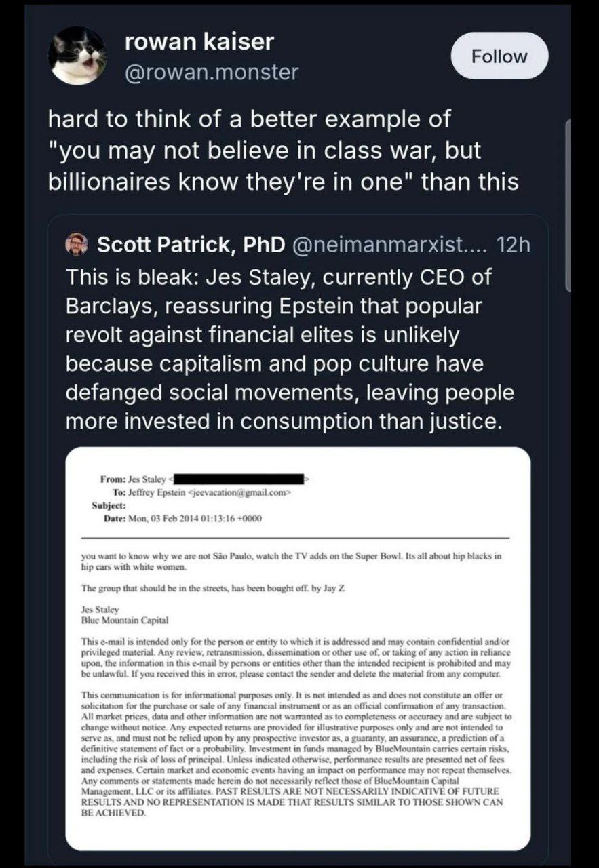Click the 12h timestamp on quoted post
Viewport: 599px width, 868px height.
514,245
